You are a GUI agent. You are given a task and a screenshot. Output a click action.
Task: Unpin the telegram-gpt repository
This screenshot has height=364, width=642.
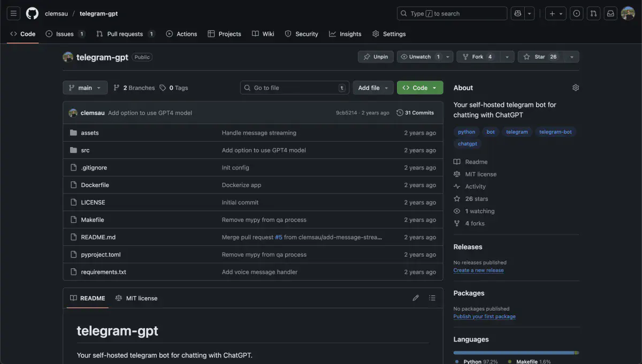376,57
